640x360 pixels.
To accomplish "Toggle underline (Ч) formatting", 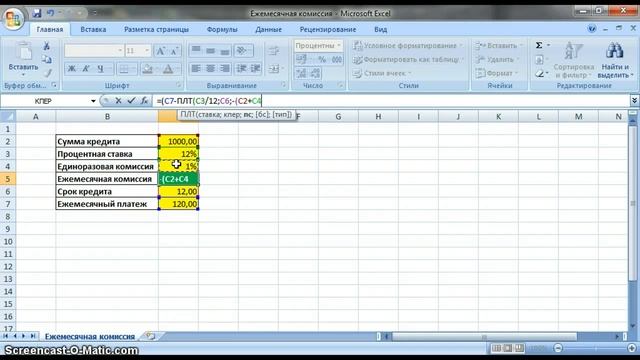I will pos(100,69).
